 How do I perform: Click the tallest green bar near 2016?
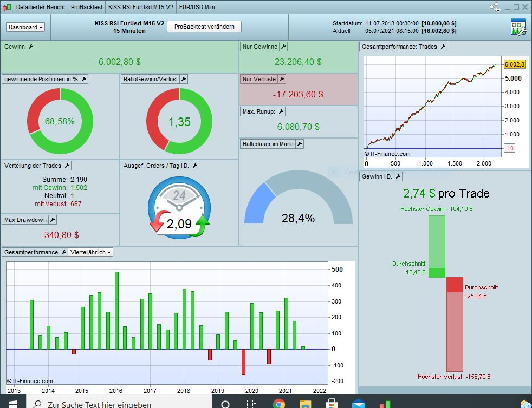(x=116, y=311)
